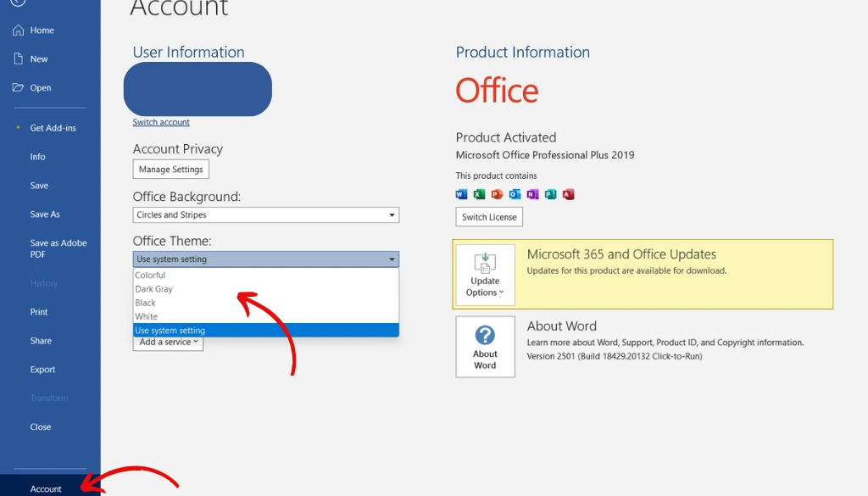Screen dimensions: 868x496
Task: Click the New document icon
Action: click(x=19, y=59)
